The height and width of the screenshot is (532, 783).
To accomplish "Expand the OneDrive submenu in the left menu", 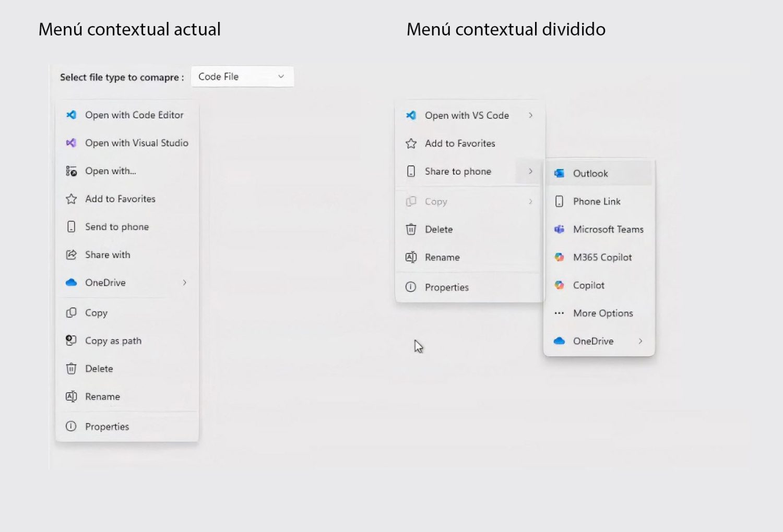I will pos(184,282).
